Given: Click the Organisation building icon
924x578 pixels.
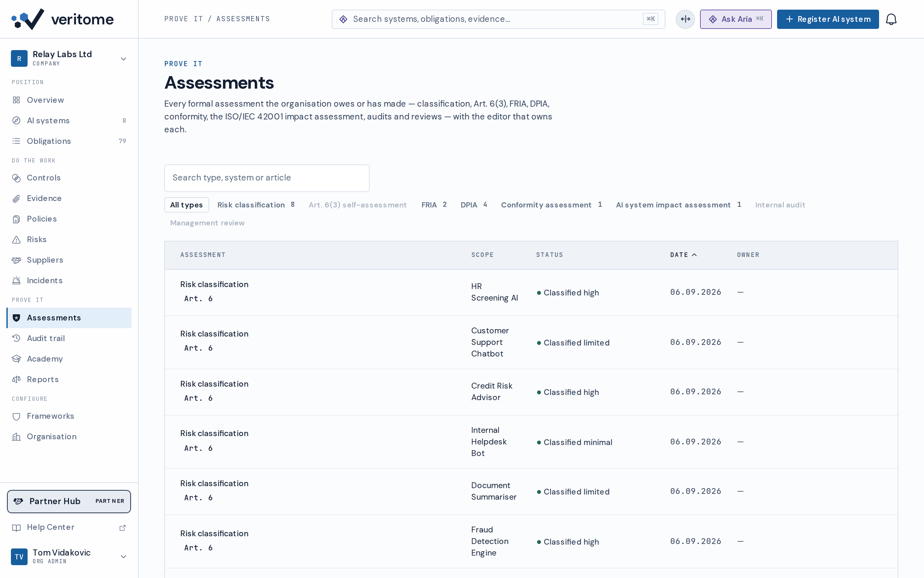Looking at the screenshot, I should (x=16, y=437).
